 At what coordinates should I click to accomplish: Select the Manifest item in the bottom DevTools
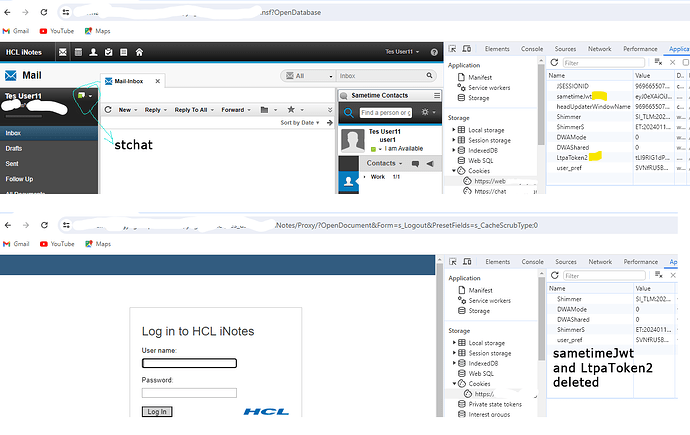475,290
